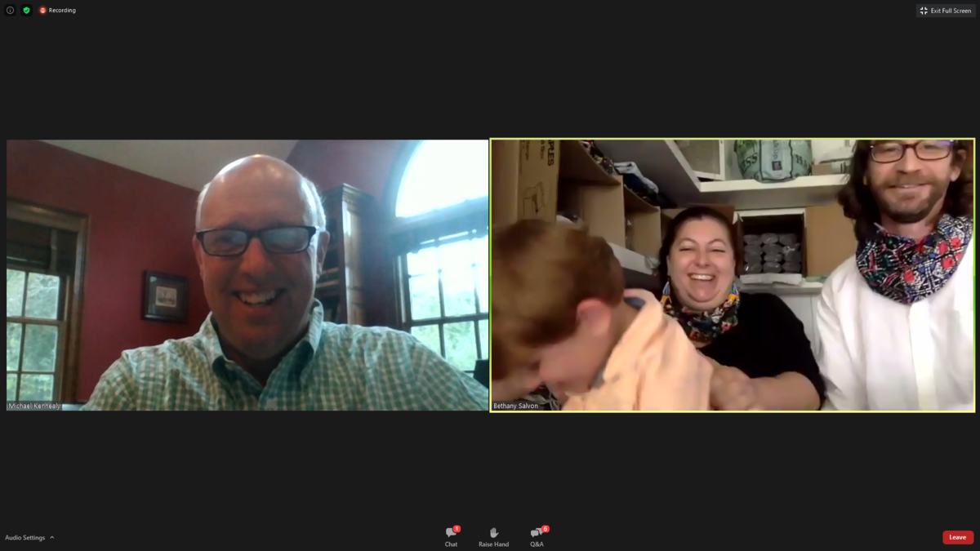This screenshot has width=980, height=551.
Task: Select Bethany Salvon's highlighted video tile
Action: (x=733, y=274)
